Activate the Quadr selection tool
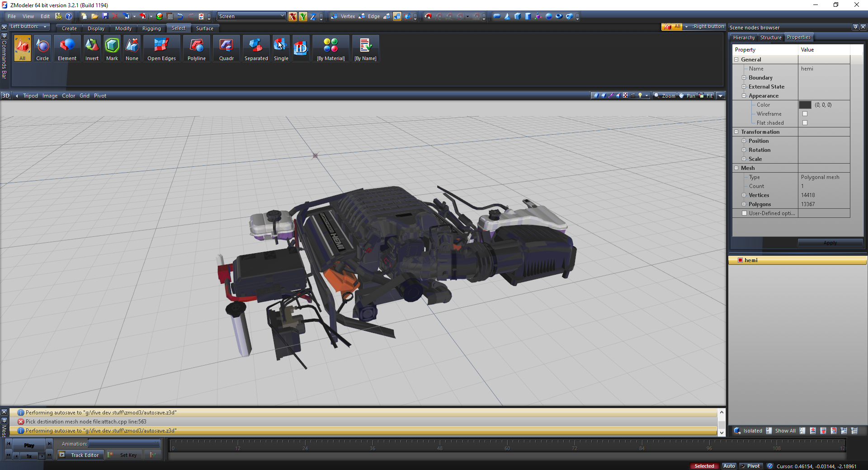The width and height of the screenshot is (868, 470). 226,49
